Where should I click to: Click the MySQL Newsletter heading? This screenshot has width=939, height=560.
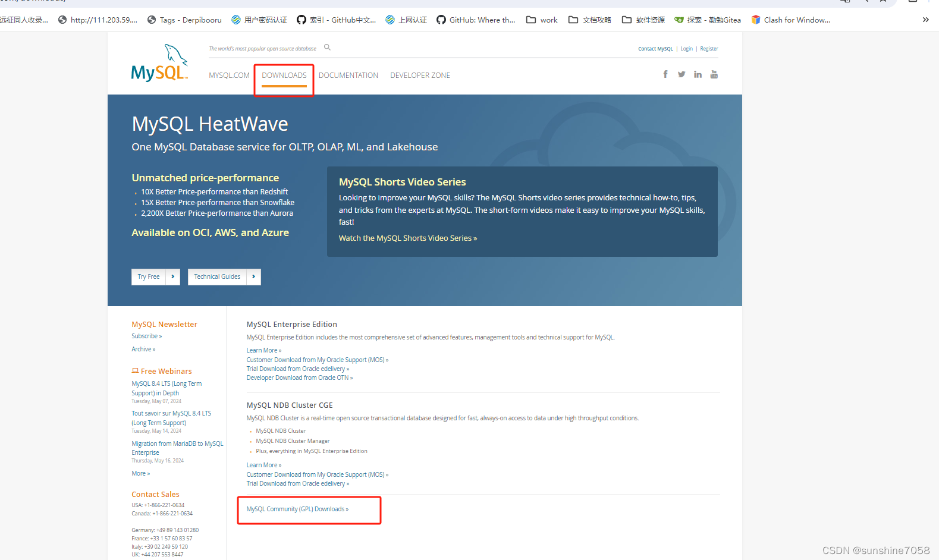[164, 324]
